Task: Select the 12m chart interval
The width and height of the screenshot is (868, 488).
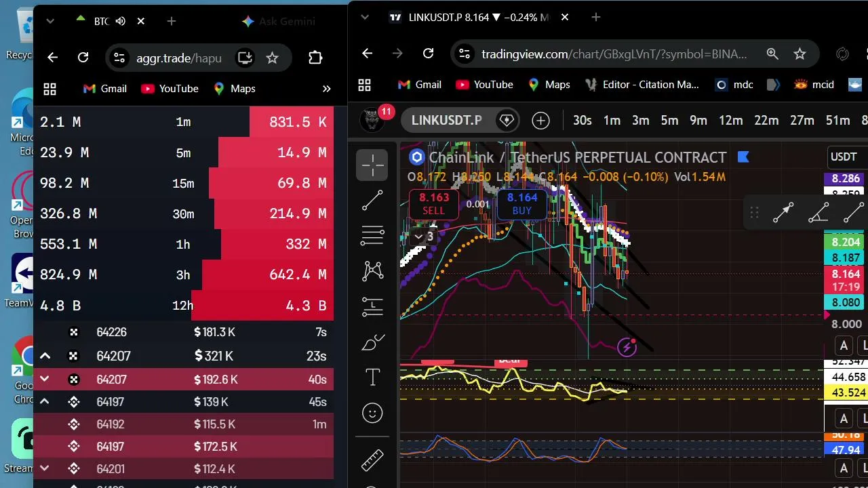Action: pos(730,121)
